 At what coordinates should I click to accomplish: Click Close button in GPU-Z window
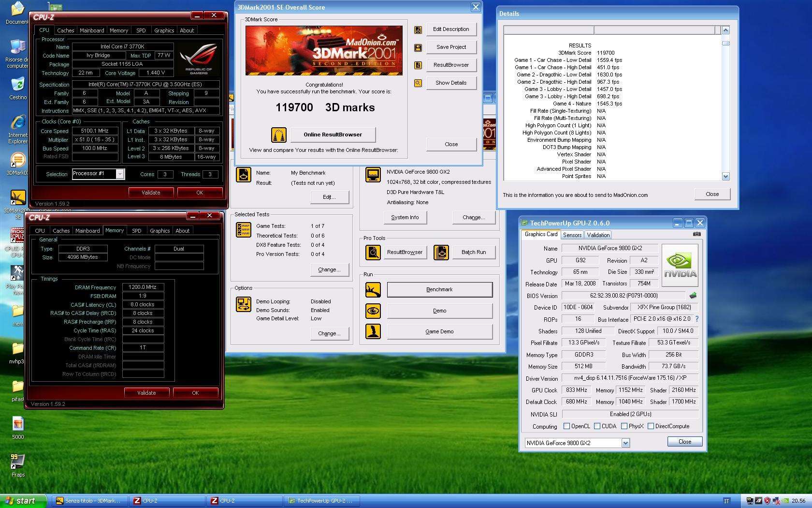[x=685, y=442]
